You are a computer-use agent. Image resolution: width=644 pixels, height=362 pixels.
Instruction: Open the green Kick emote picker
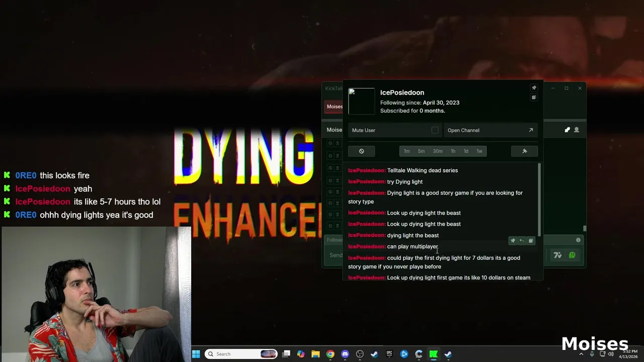pyautogui.click(x=572, y=255)
